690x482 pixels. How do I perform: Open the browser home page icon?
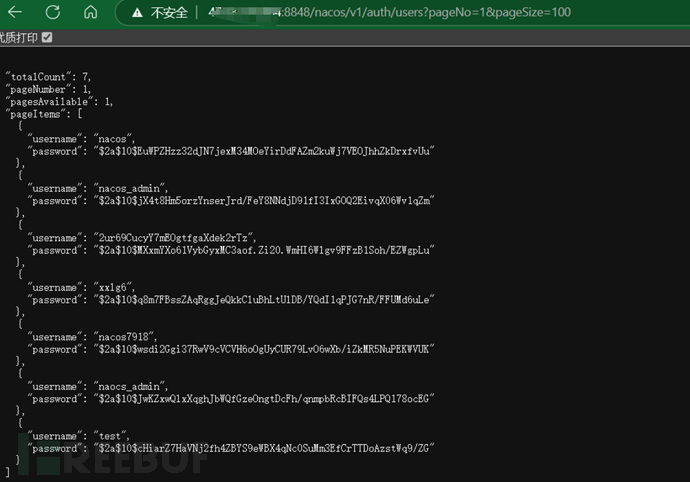(90, 12)
